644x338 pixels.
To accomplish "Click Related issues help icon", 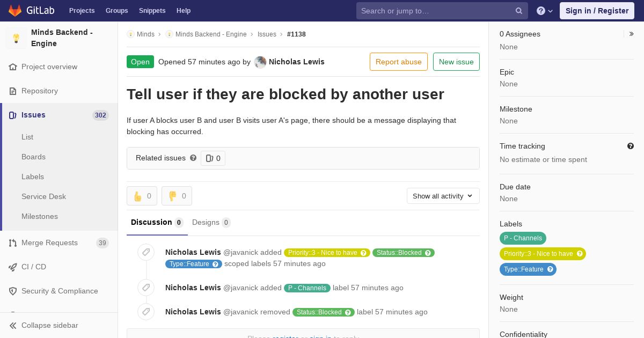I will tap(193, 158).
